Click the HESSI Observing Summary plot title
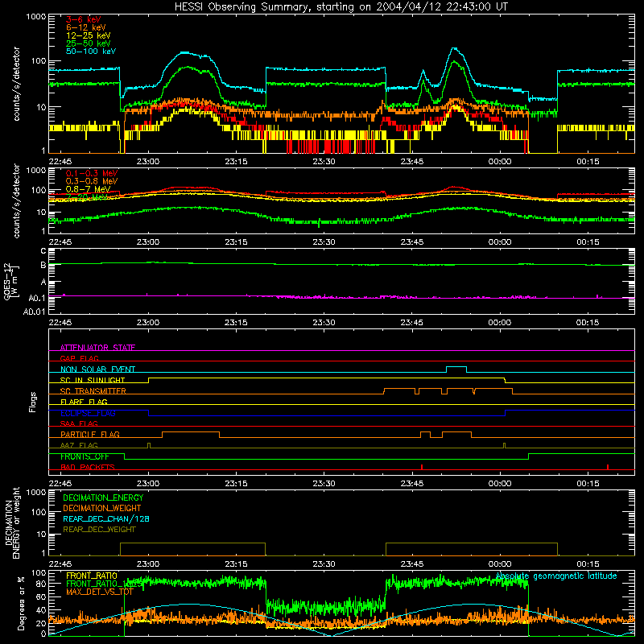The width and height of the screenshot is (644, 644). pyautogui.click(x=341, y=7)
